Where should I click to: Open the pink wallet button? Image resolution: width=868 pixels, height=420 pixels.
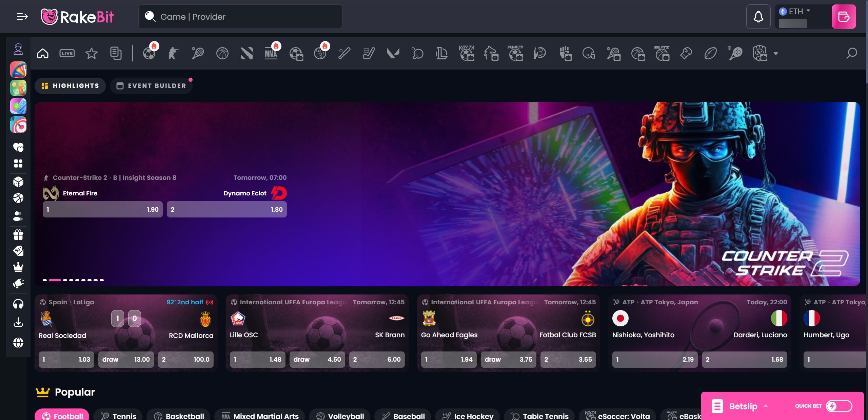tap(844, 17)
